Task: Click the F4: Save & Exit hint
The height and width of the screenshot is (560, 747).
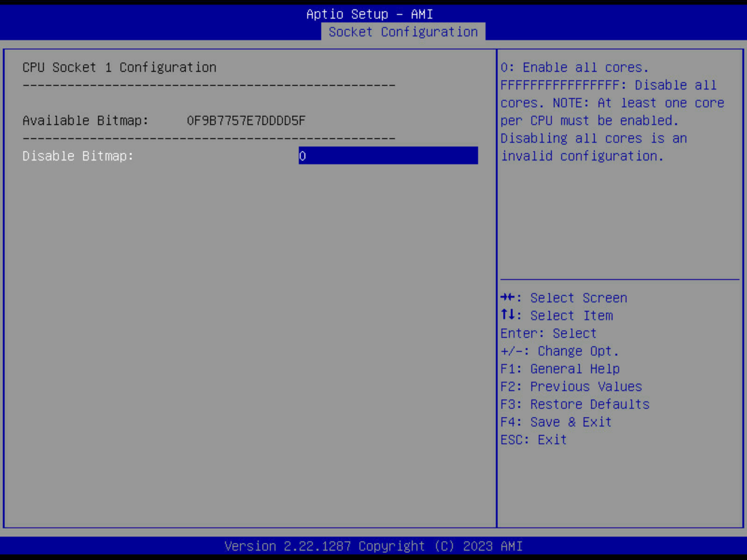Action: pyautogui.click(x=556, y=422)
